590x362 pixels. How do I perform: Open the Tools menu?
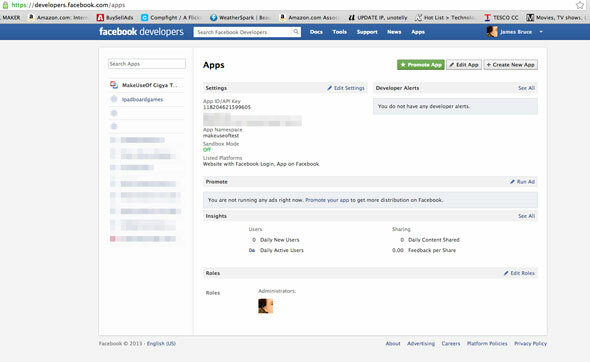click(x=339, y=32)
